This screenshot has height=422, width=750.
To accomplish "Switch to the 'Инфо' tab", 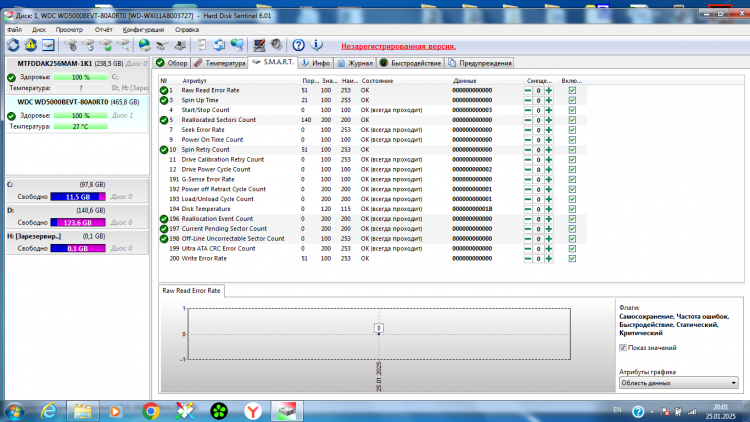I will click(316, 63).
